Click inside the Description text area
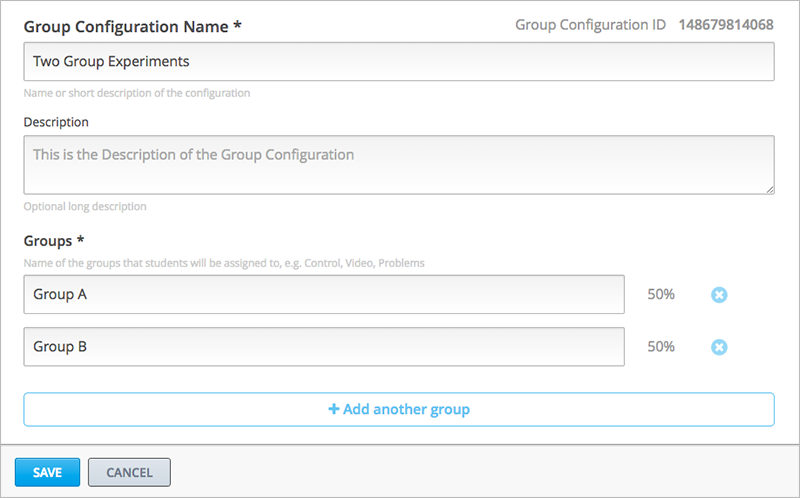The image size is (800, 498). [399, 164]
